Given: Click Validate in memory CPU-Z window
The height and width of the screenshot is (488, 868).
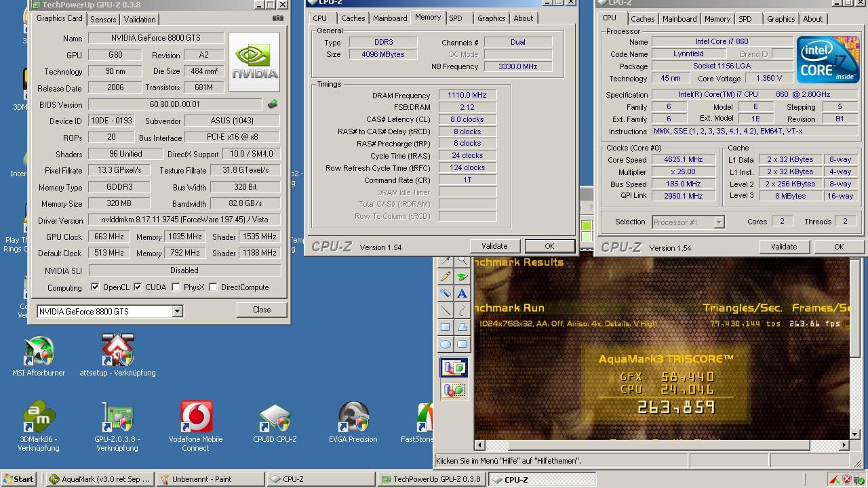Looking at the screenshot, I should tap(494, 246).
